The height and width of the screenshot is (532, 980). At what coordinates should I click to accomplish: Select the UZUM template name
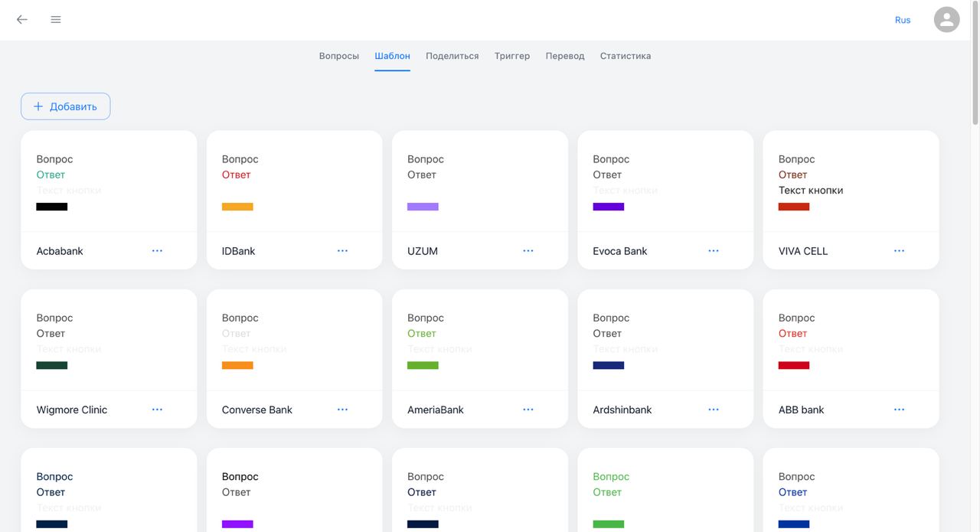[x=423, y=251]
